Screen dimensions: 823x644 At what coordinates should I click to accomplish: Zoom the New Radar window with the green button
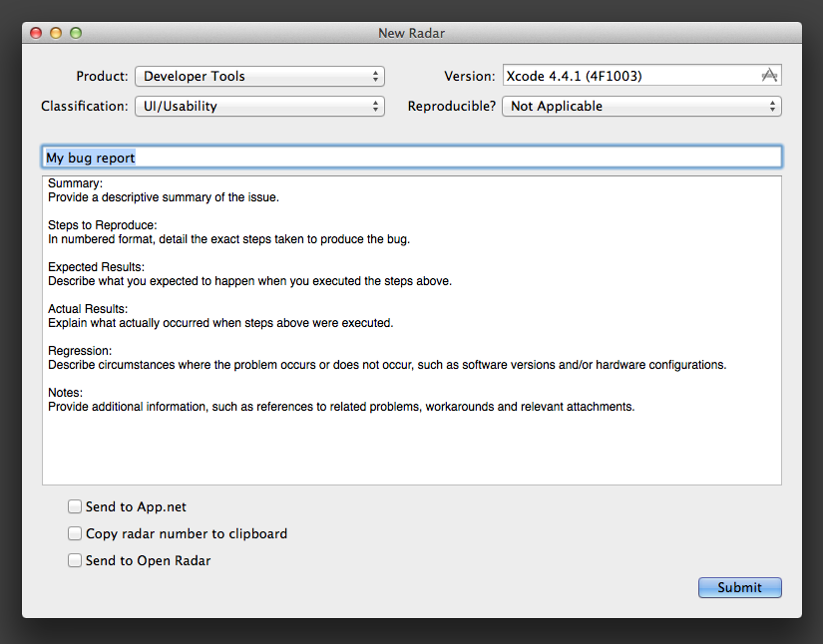[76, 33]
